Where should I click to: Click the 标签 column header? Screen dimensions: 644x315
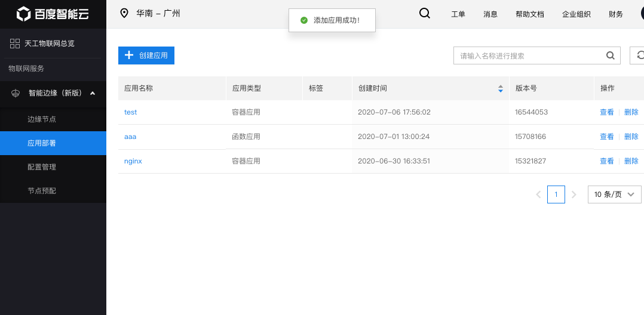coord(327,88)
